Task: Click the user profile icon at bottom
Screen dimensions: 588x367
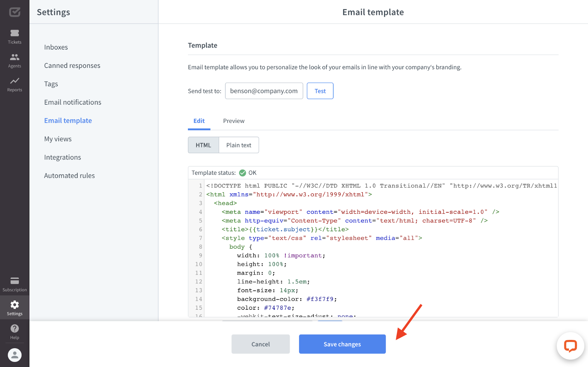Action: click(x=14, y=355)
